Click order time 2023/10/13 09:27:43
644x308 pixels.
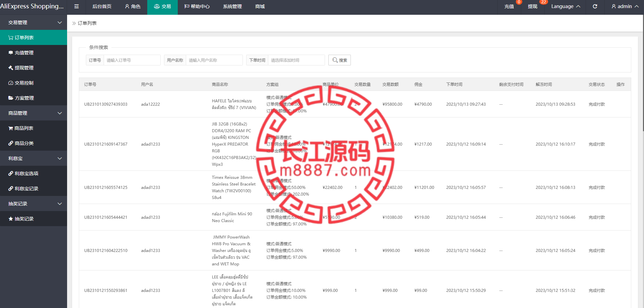(466, 104)
